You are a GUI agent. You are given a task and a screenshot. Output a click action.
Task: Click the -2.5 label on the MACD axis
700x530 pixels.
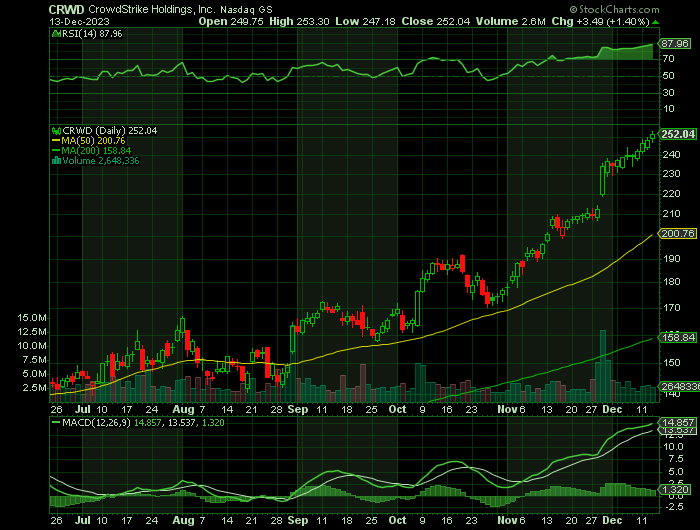(673, 507)
